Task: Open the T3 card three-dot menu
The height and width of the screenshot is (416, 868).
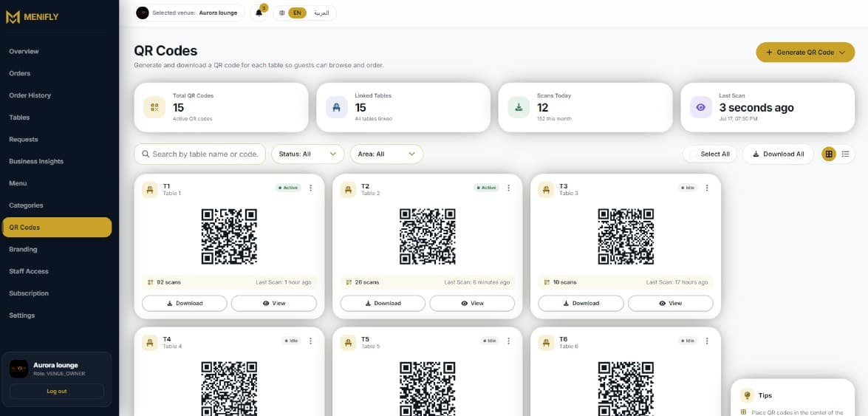Action: pyautogui.click(x=707, y=188)
